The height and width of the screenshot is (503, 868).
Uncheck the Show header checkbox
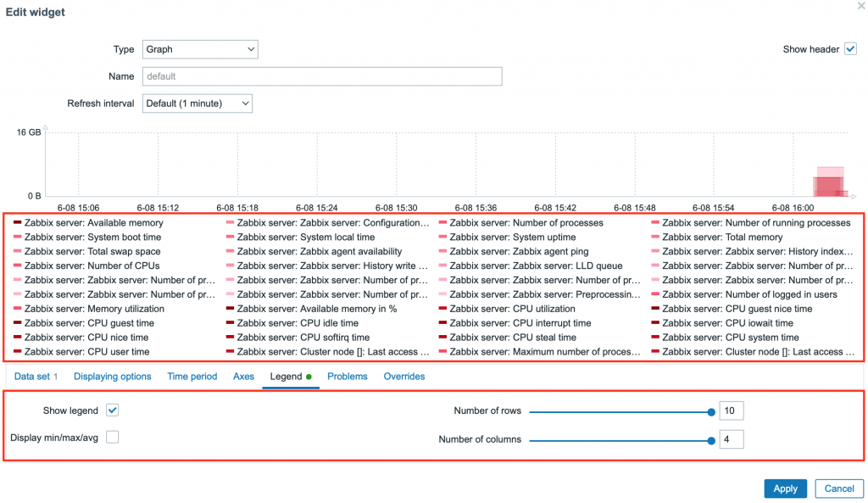pyautogui.click(x=850, y=49)
